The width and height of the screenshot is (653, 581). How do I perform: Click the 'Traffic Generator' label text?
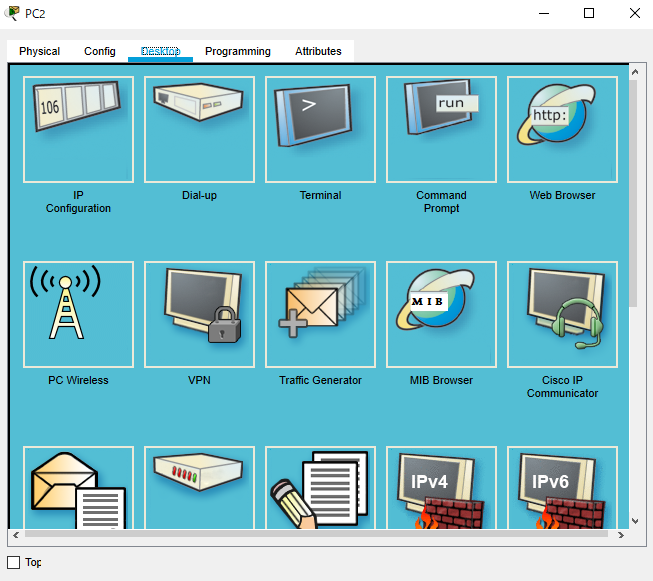pyautogui.click(x=320, y=380)
